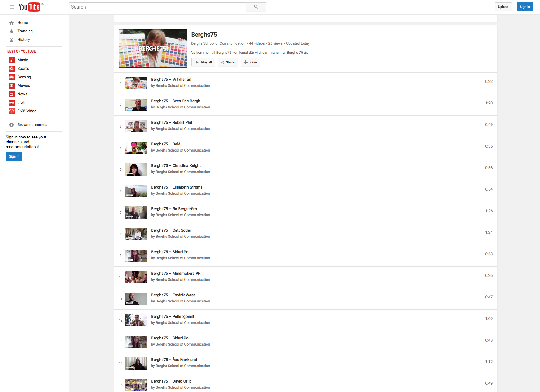Click the Save playlist button
Image resolution: width=540 pixels, height=392 pixels.
tap(250, 62)
